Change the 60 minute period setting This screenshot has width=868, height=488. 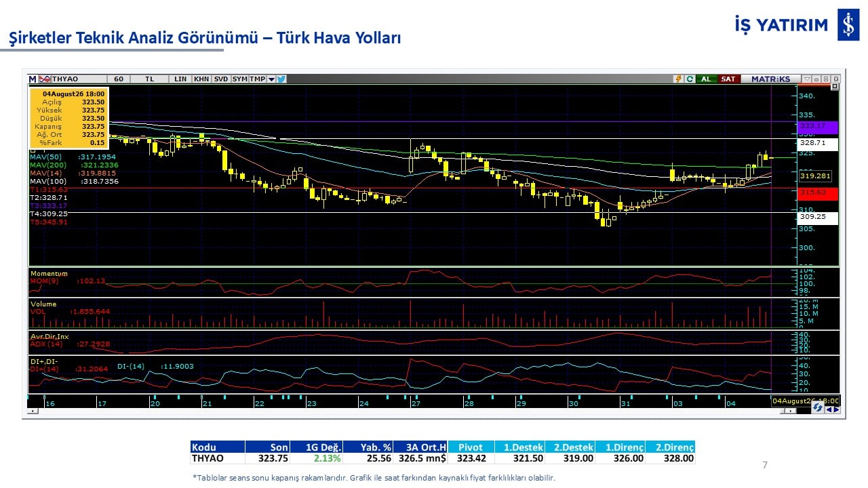[119, 79]
